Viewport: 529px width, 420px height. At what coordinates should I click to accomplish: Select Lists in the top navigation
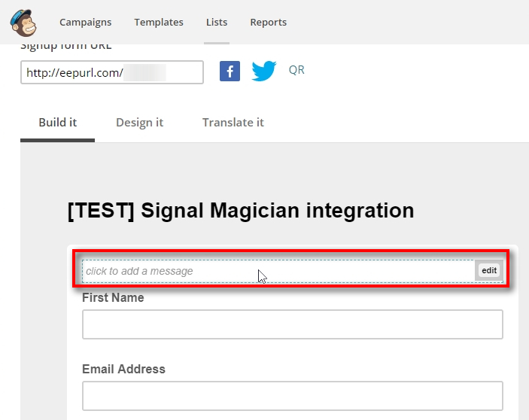tap(217, 23)
